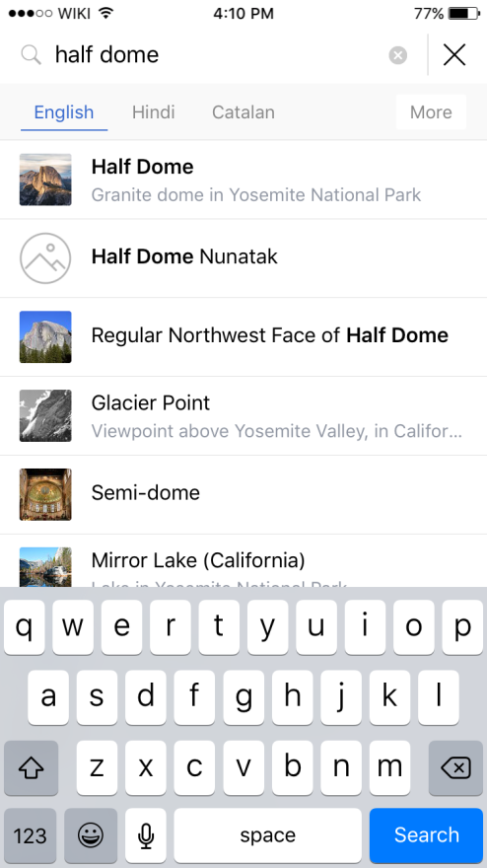Image resolution: width=487 pixels, height=868 pixels.
Task: Open the Half Dome article result
Action: coord(243,180)
